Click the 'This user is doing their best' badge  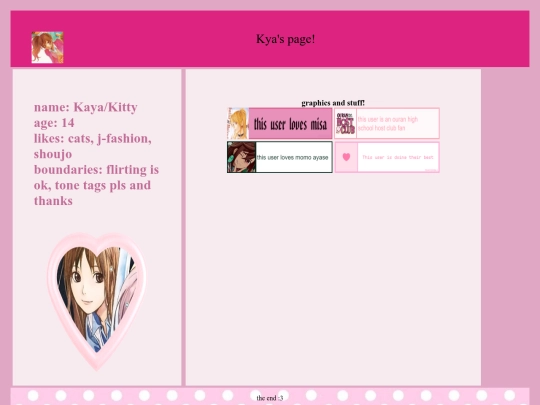coord(387,157)
